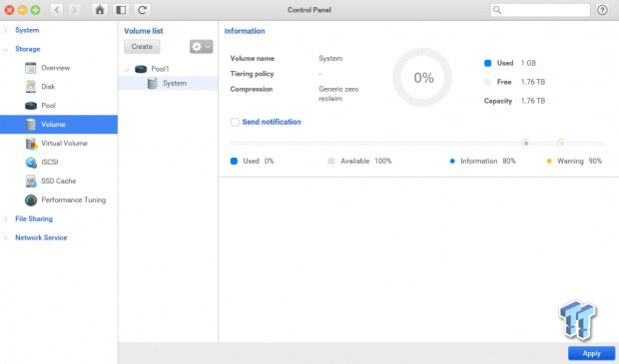
Task: Click the 0% usage donut chart
Action: (422, 78)
